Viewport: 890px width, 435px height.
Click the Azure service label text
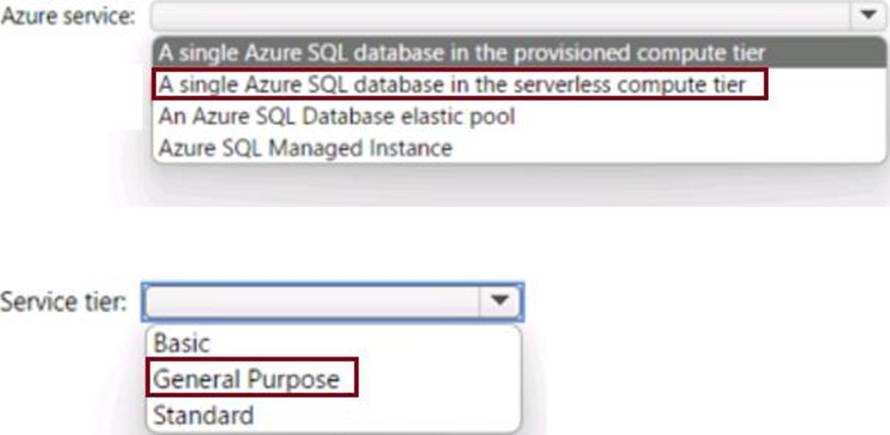pyautogui.click(x=68, y=16)
